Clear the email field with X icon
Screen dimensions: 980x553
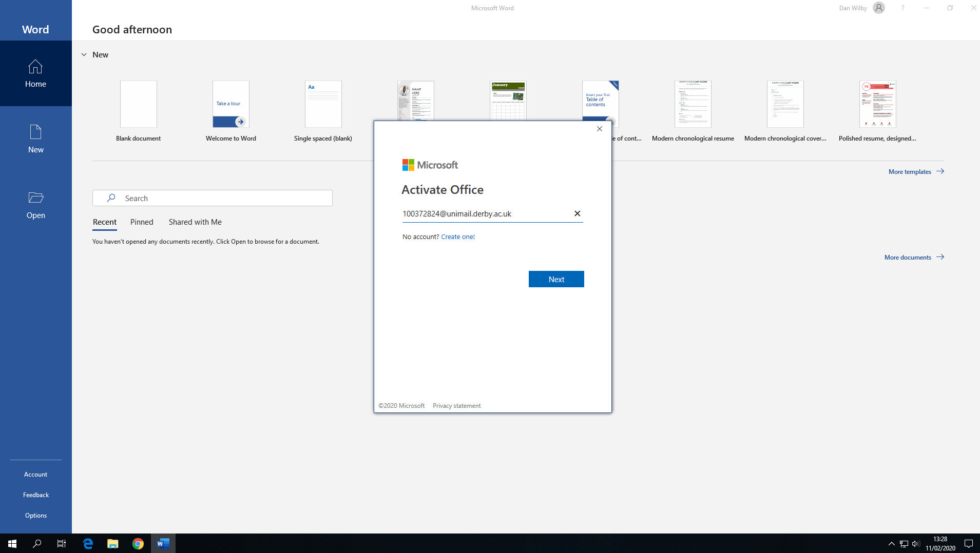coord(577,213)
